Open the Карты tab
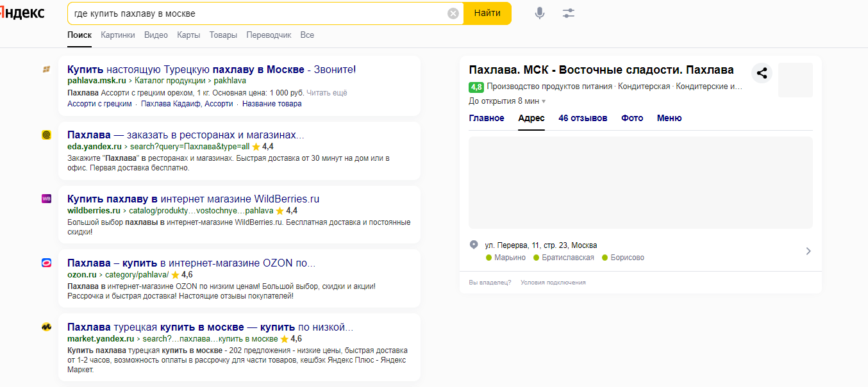This screenshot has height=387, width=868. pos(188,35)
